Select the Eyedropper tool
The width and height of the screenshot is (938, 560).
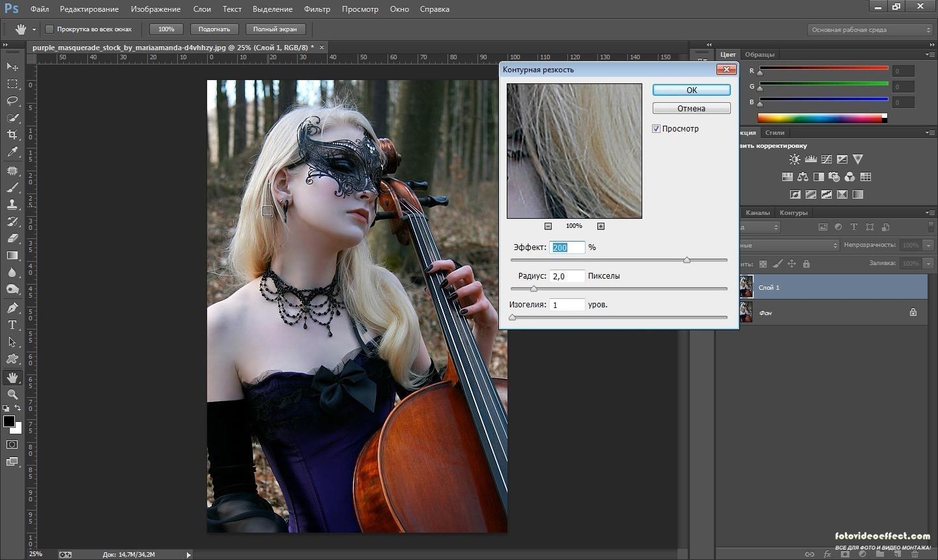12,152
